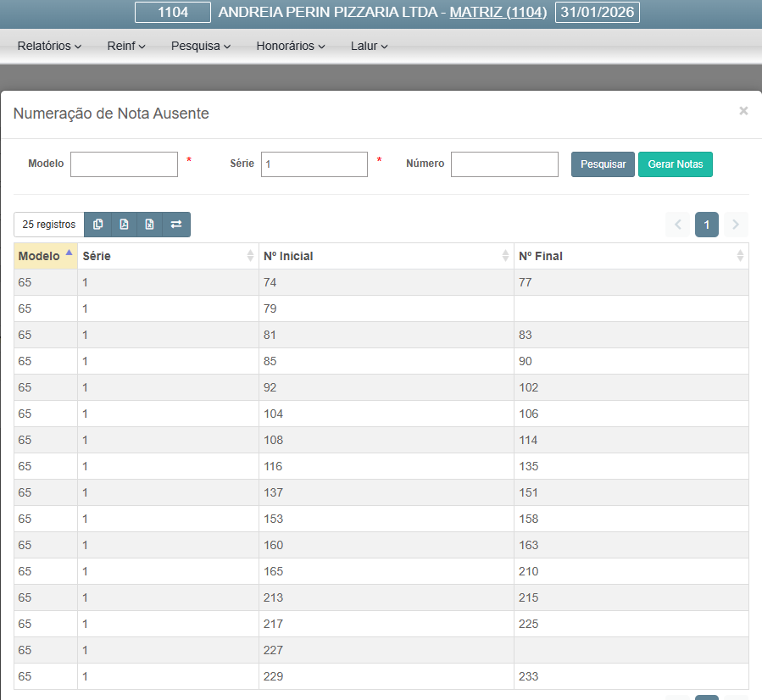Sort by Modelo column arrow
The height and width of the screenshot is (700, 762).
(69, 253)
